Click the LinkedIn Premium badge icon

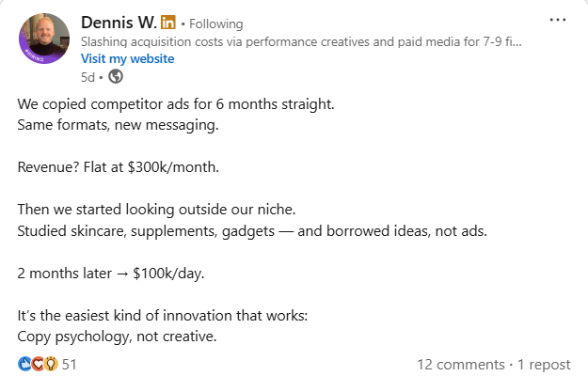pyautogui.click(x=168, y=23)
